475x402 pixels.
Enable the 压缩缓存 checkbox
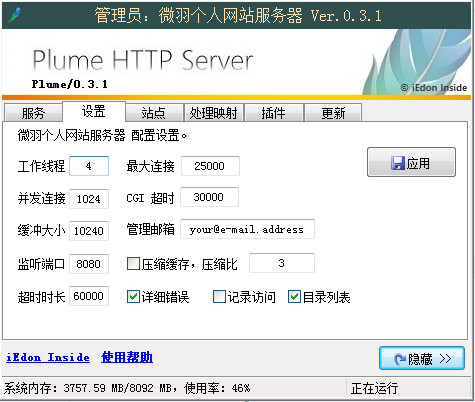pos(133,263)
